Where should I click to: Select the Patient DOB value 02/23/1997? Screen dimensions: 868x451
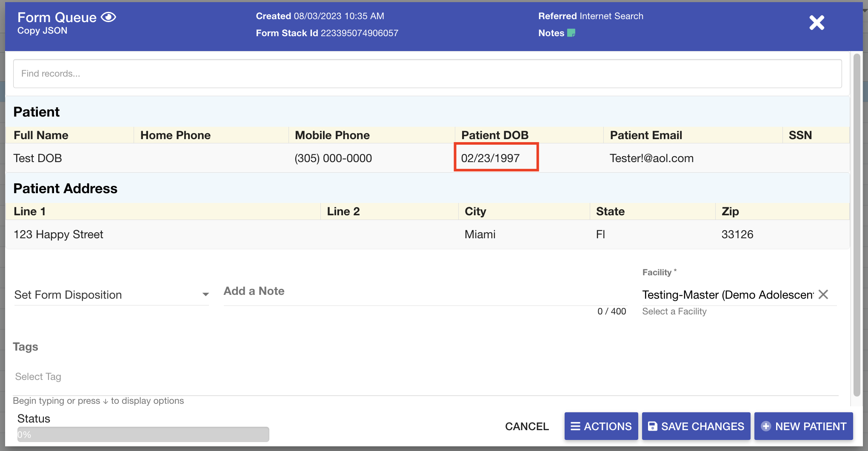click(x=490, y=158)
